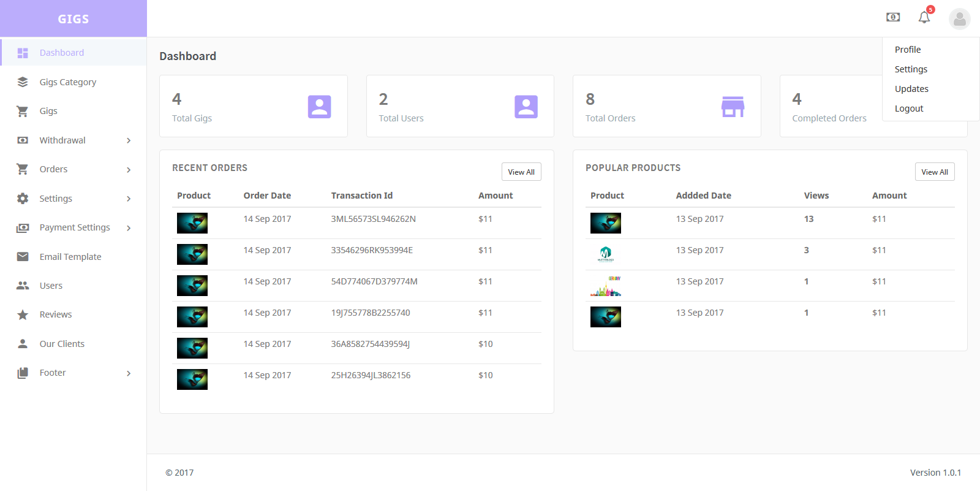Image resolution: width=980 pixels, height=491 pixels.
Task: Click the Settings gear icon in sidebar
Action: pyautogui.click(x=23, y=199)
